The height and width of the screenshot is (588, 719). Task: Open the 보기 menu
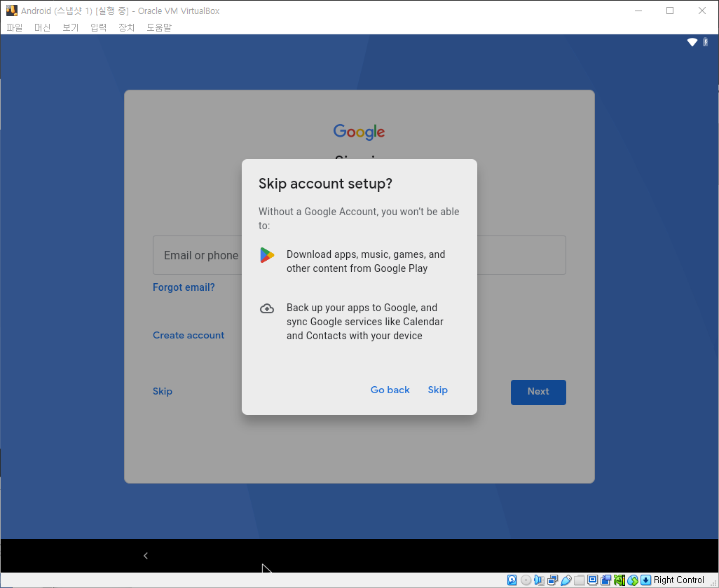pos(70,27)
